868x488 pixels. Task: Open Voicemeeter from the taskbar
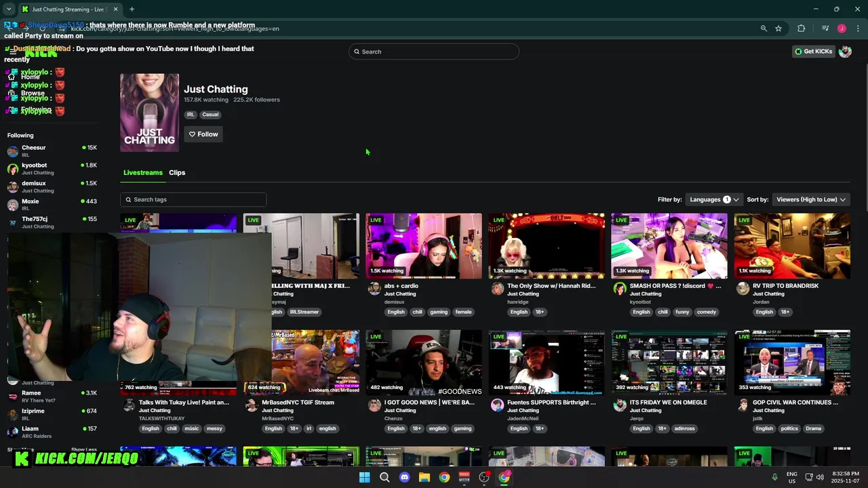[465, 477]
